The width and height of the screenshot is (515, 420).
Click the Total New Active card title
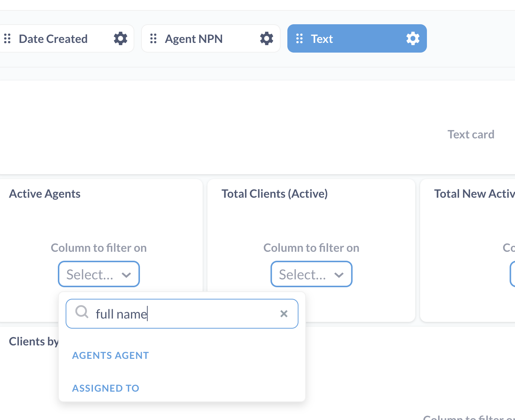pyautogui.click(x=474, y=194)
